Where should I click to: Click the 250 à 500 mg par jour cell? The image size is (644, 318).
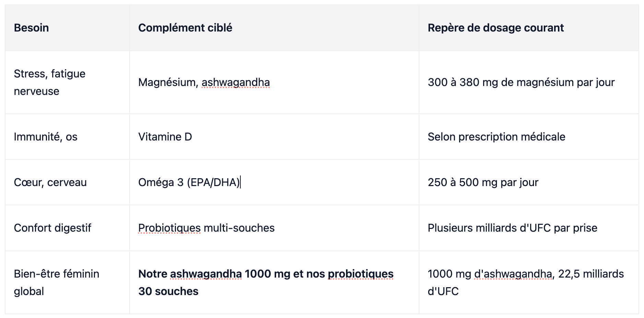click(x=529, y=182)
